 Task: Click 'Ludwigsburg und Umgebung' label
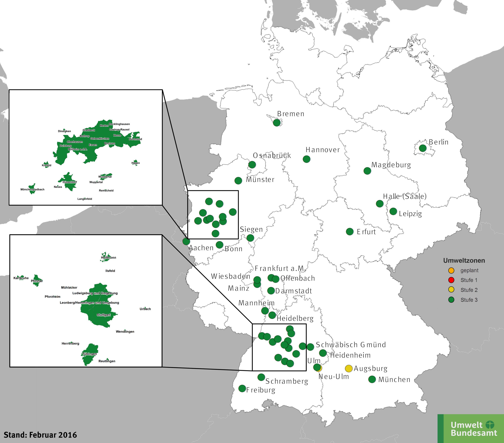(x=95, y=293)
